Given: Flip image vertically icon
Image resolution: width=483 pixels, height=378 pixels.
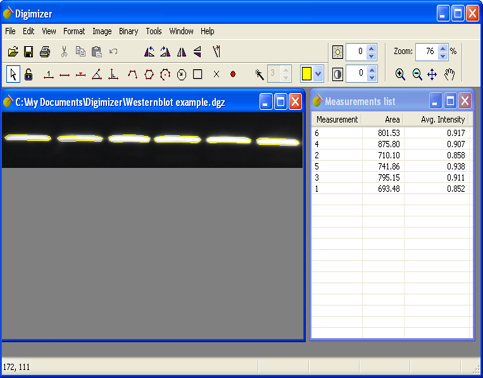Looking at the screenshot, I should pos(198,52).
